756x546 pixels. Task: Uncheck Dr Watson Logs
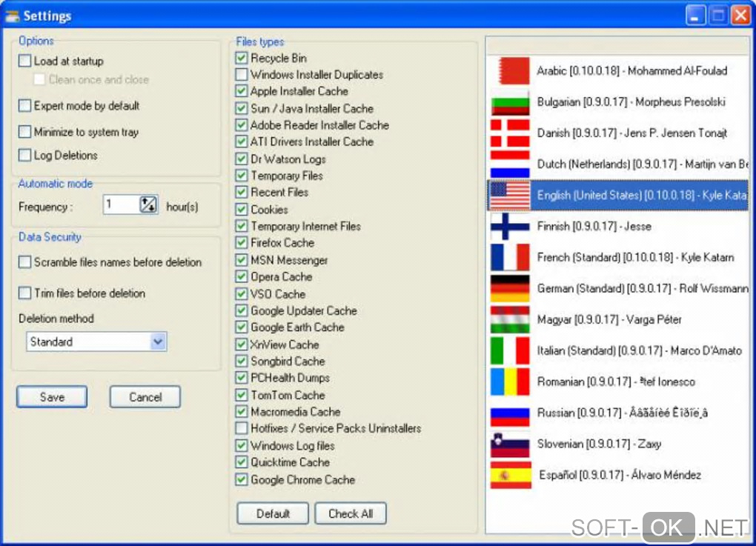pyautogui.click(x=242, y=159)
